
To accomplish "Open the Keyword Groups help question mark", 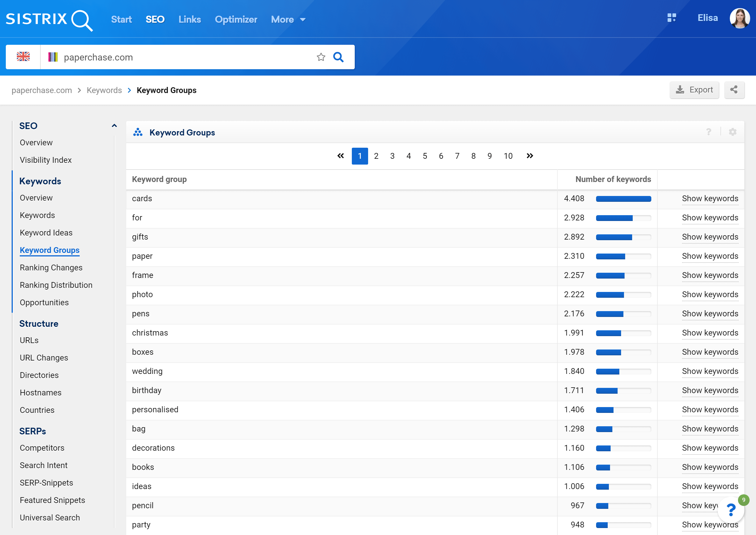I will [709, 132].
